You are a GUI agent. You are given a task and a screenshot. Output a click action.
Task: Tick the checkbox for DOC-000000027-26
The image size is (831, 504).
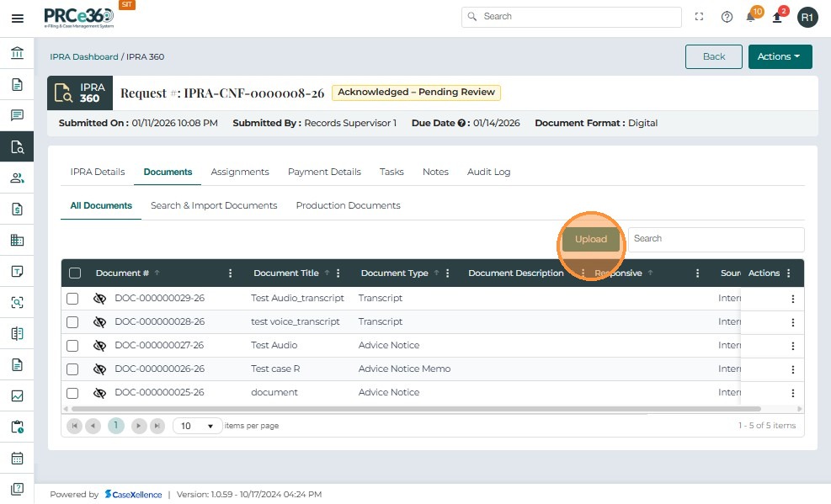click(x=72, y=346)
